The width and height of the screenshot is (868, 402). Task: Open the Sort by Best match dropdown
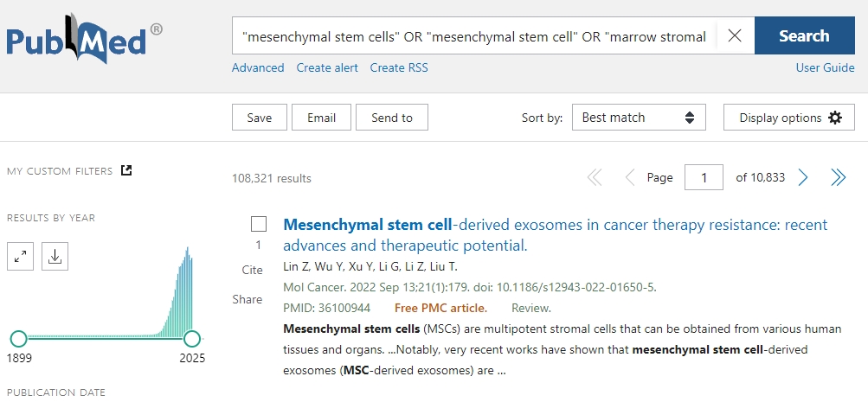pos(639,118)
